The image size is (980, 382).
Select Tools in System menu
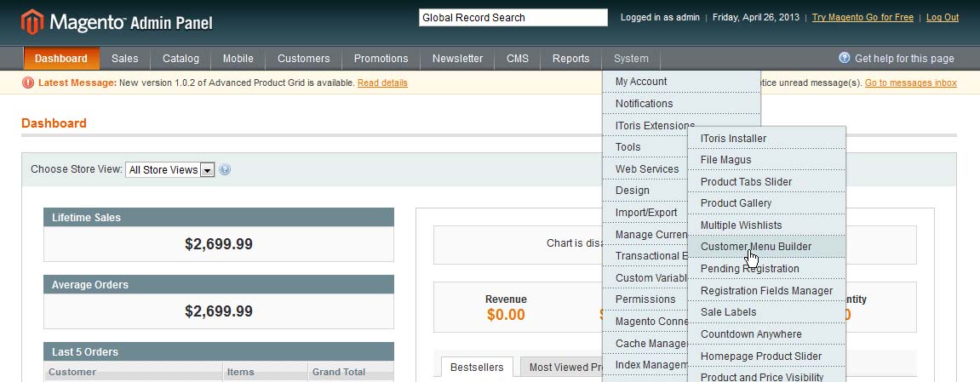pos(645,147)
